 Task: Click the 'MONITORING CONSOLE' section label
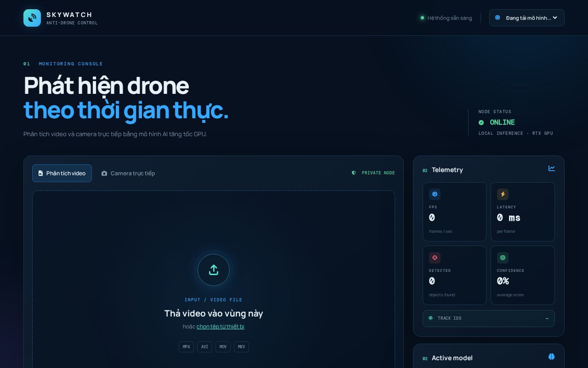[x=71, y=64]
